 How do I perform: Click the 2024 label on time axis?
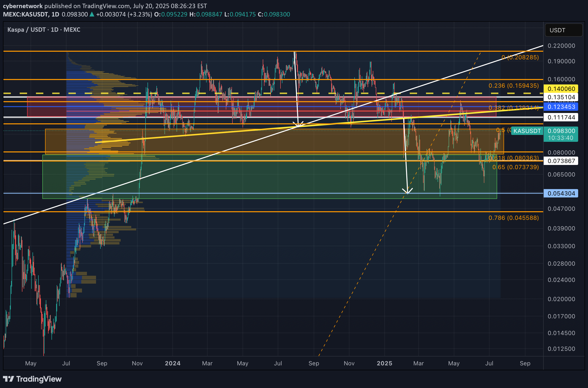coord(173,363)
